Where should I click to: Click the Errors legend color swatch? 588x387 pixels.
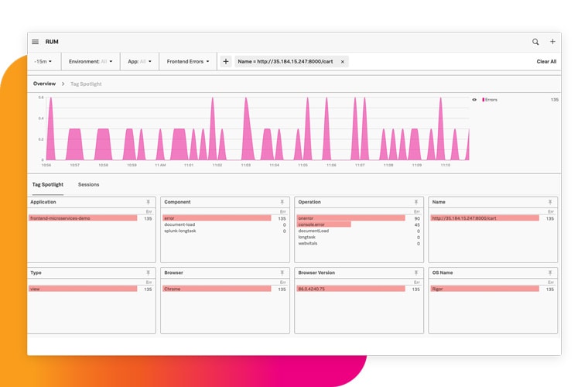point(483,100)
